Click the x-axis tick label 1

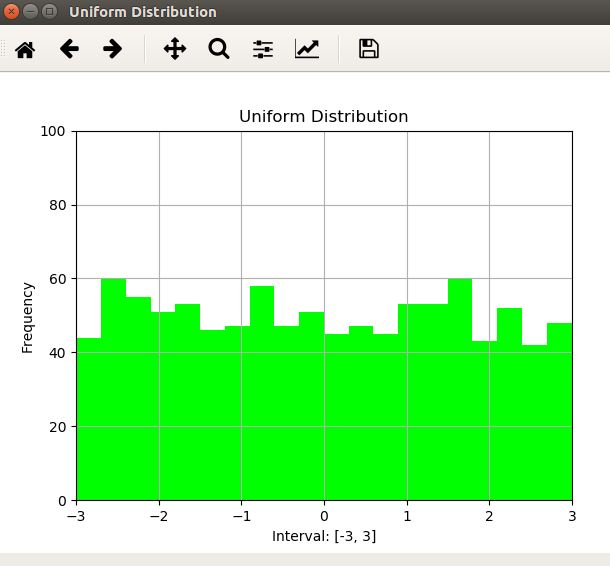407,516
